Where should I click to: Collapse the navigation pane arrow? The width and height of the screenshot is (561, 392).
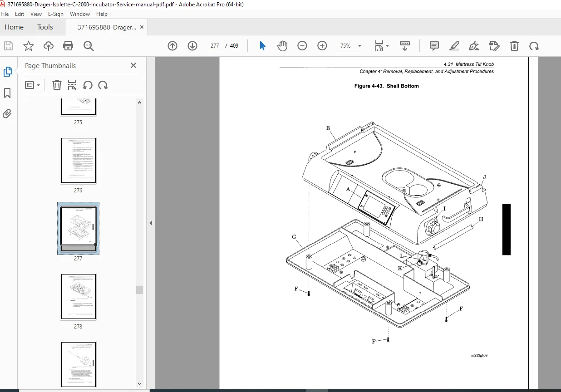point(151,223)
